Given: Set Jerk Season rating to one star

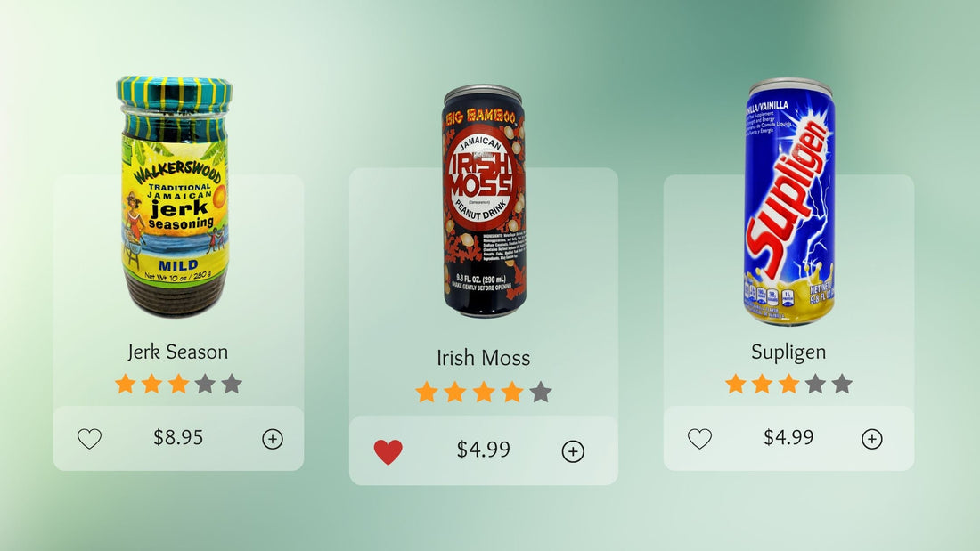Looking at the screenshot, I should click(126, 384).
